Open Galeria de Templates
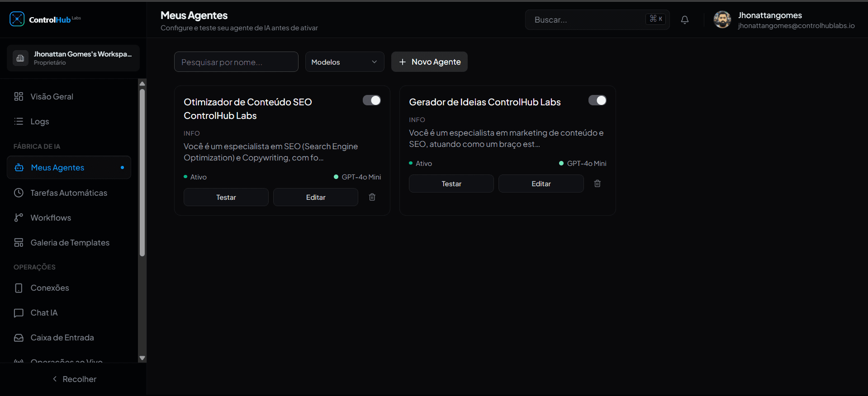Screen dimensions: 868x396 tap(69, 243)
